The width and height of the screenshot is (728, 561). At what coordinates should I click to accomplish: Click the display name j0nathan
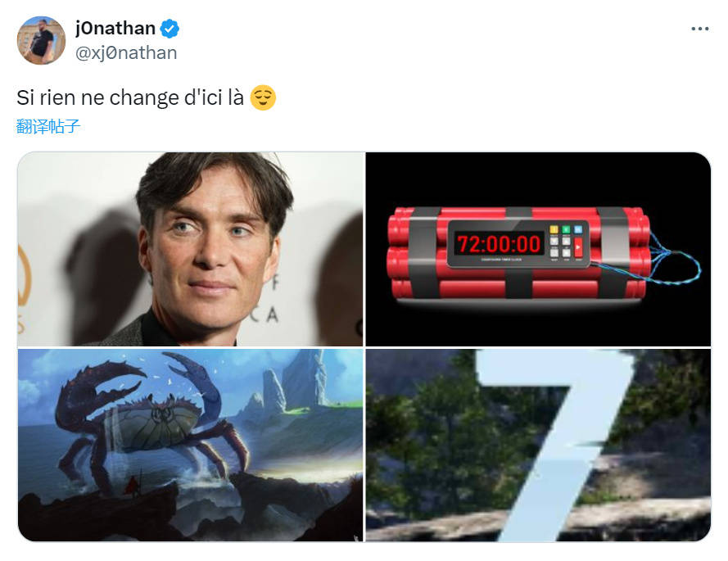(x=115, y=29)
